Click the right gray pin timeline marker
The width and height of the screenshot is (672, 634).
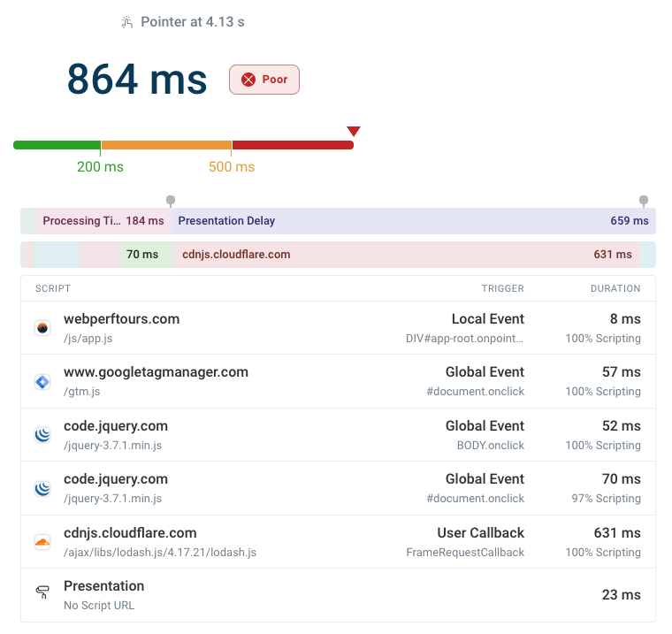tap(644, 201)
